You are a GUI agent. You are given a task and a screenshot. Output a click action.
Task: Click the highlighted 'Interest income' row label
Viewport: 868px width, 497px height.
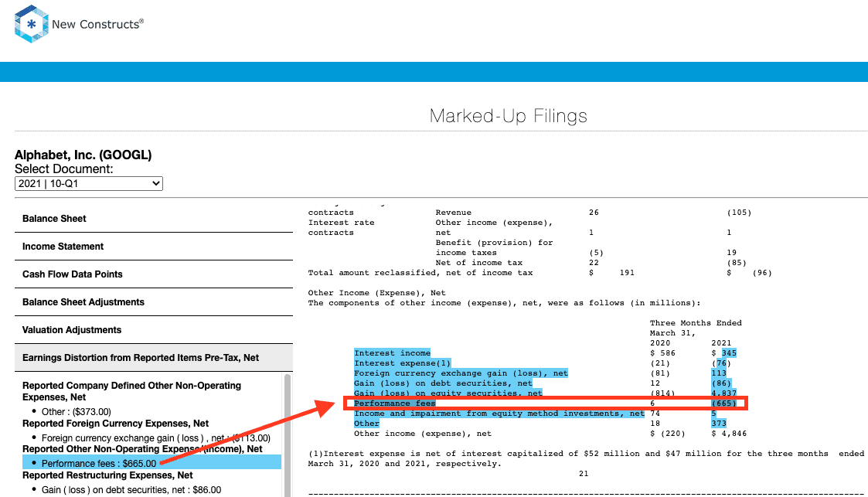[x=393, y=353]
